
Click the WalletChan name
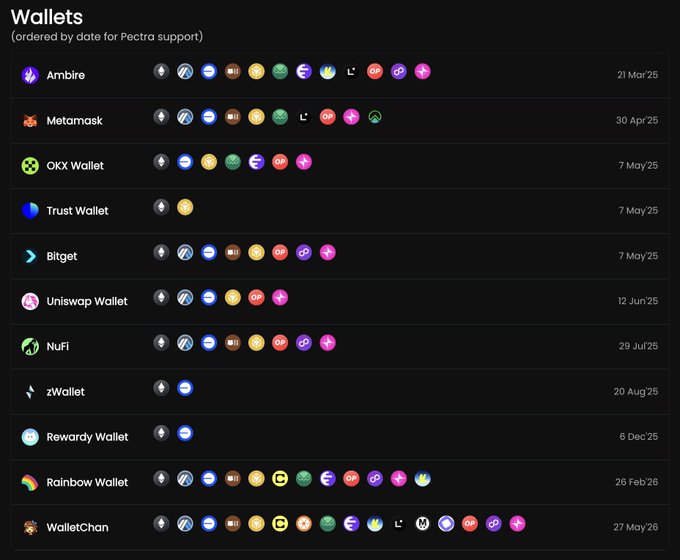coord(78,527)
